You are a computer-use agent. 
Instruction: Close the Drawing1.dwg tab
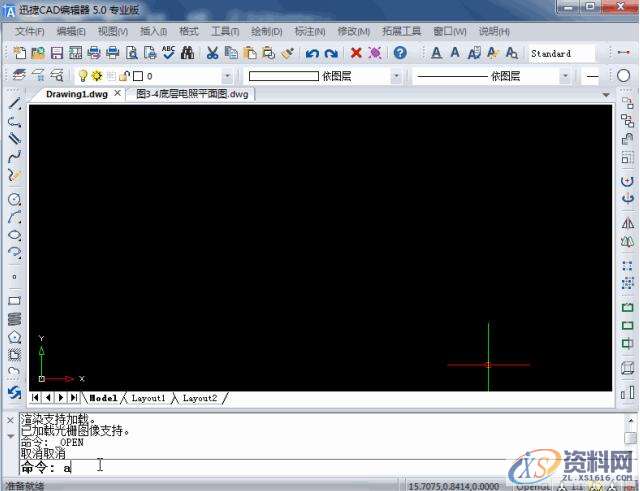pos(117,94)
